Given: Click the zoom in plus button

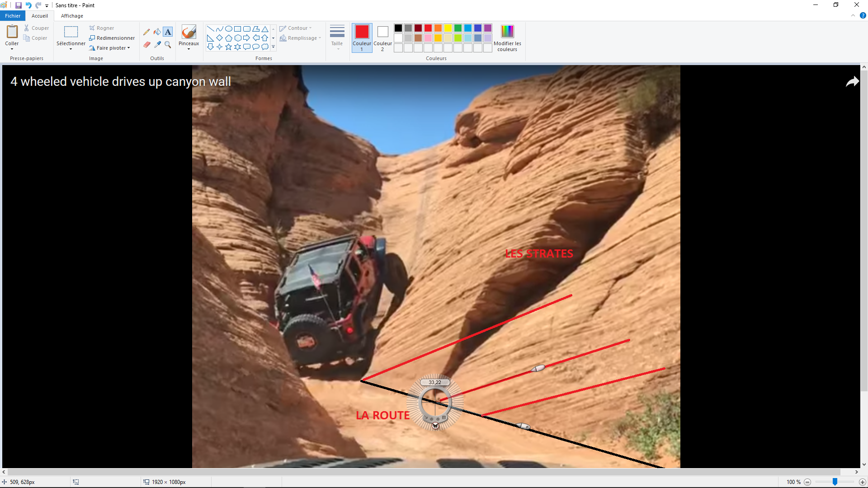Looking at the screenshot, I should point(862,482).
